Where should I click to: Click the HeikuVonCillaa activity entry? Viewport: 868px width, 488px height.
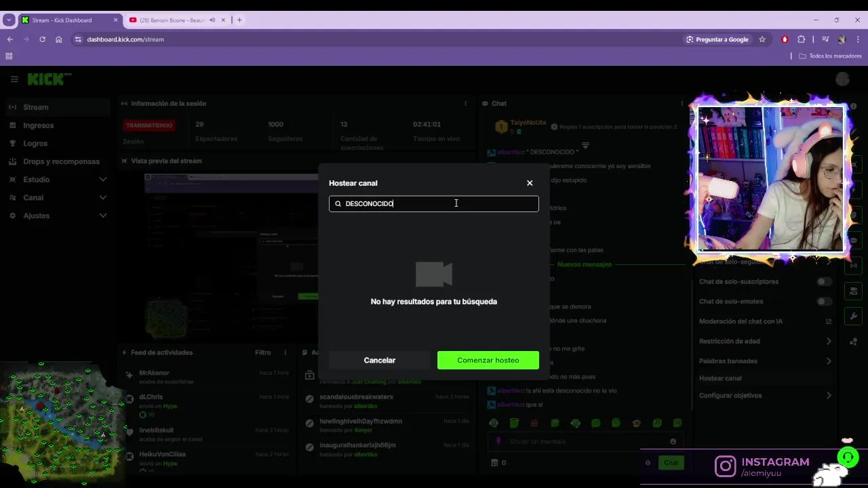pos(206,459)
